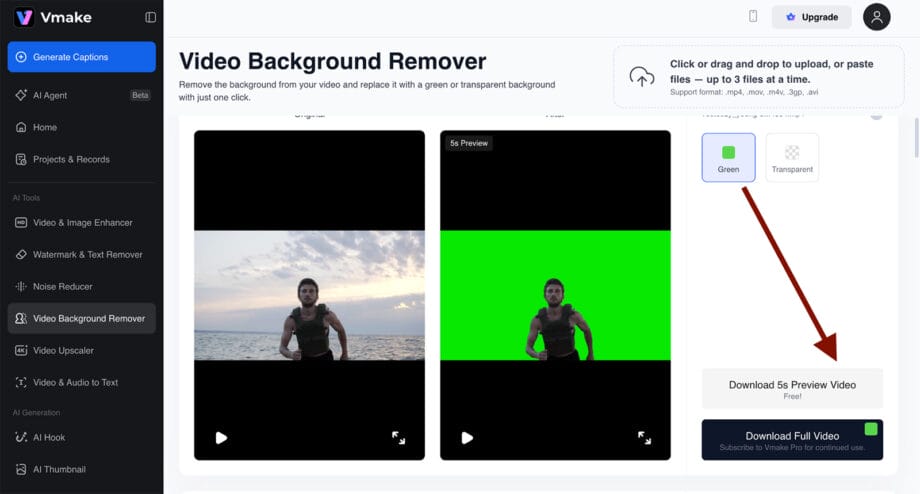Open Video Upscaler tool
Viewport: 920px width, 494px height.
[82, 350]
